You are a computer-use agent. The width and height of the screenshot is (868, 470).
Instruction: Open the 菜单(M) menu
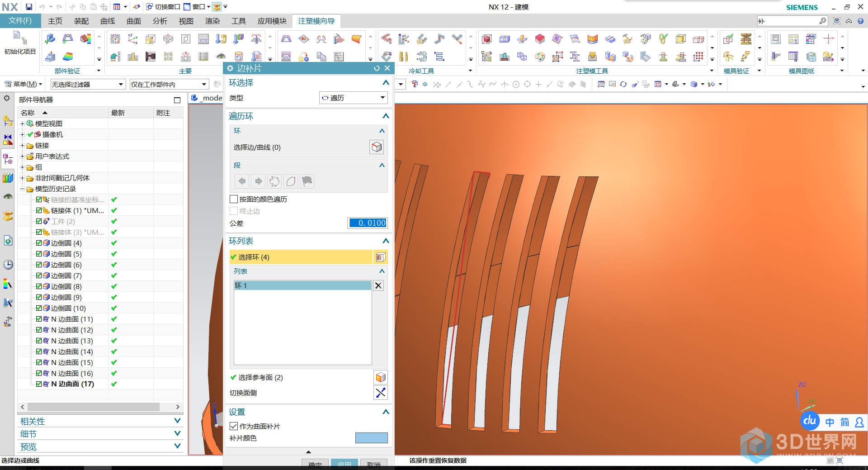tap(24, 84)
